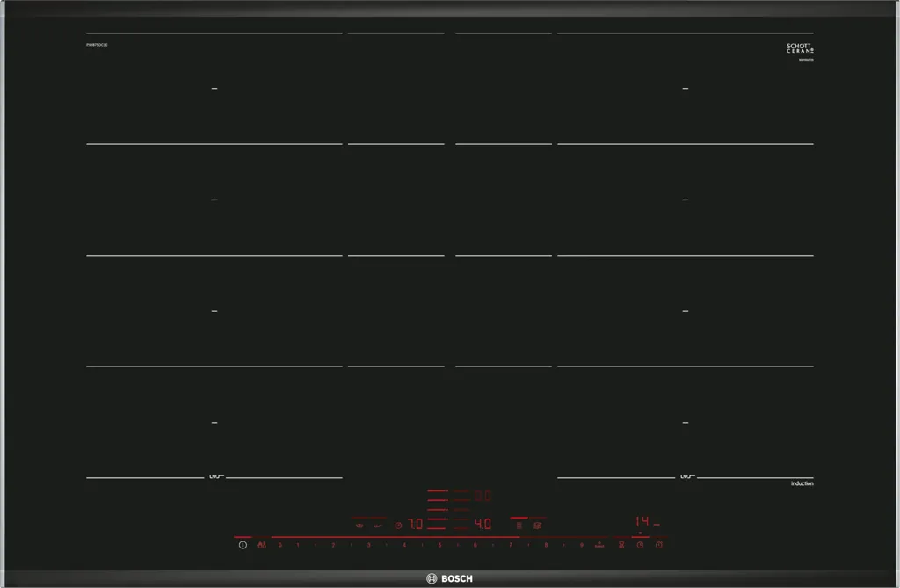
Task: Tap the hourglass kitchen timer symbol
Action: coord(621,545)
